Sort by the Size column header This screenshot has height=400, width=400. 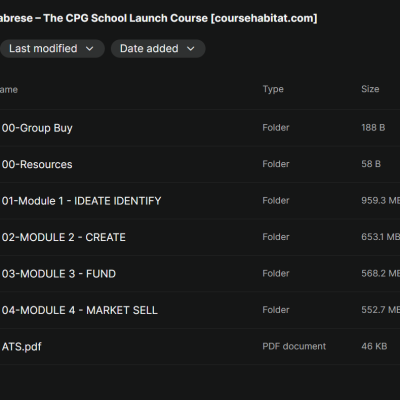click(370, 89)
